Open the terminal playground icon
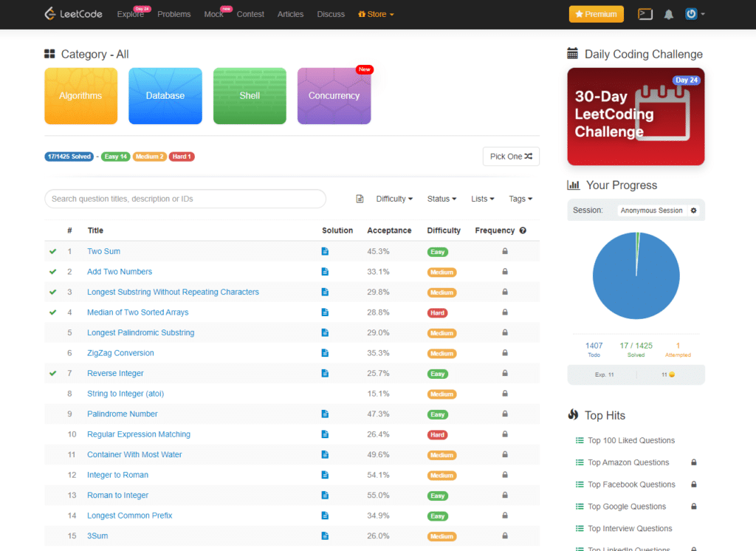The width and height of the screenshot is (756, 551). coord(645,14)
